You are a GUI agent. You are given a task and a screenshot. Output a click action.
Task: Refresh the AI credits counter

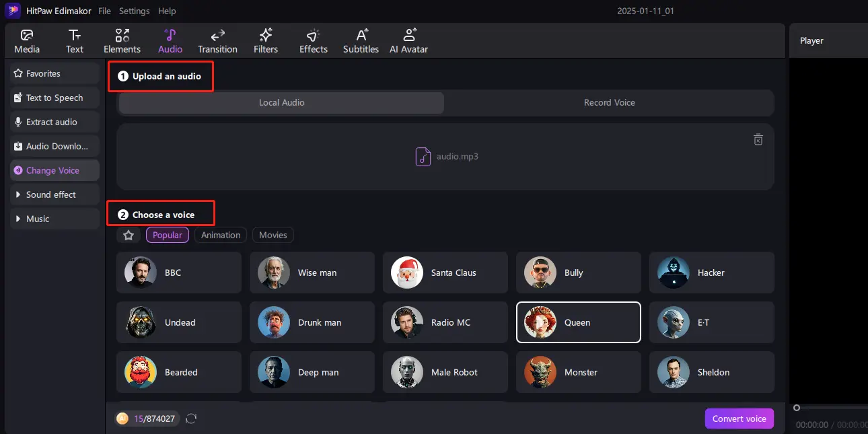pyautogui.click(x=191, y=419)
